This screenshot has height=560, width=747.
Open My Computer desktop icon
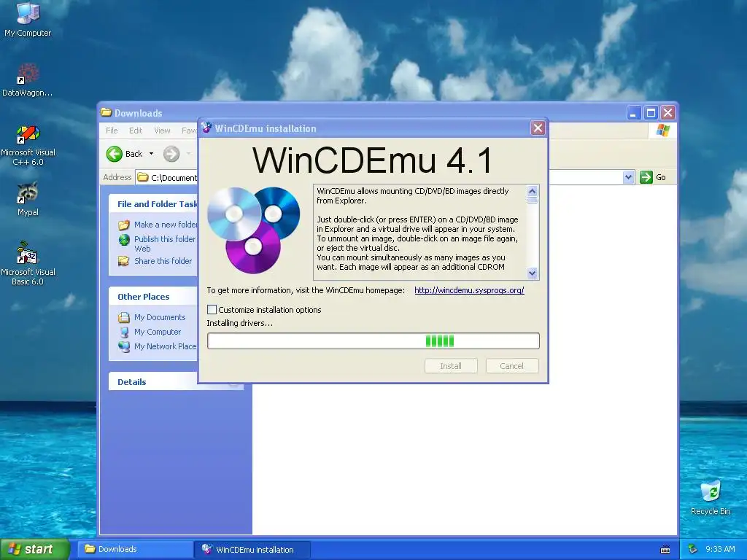pos(28,19)
